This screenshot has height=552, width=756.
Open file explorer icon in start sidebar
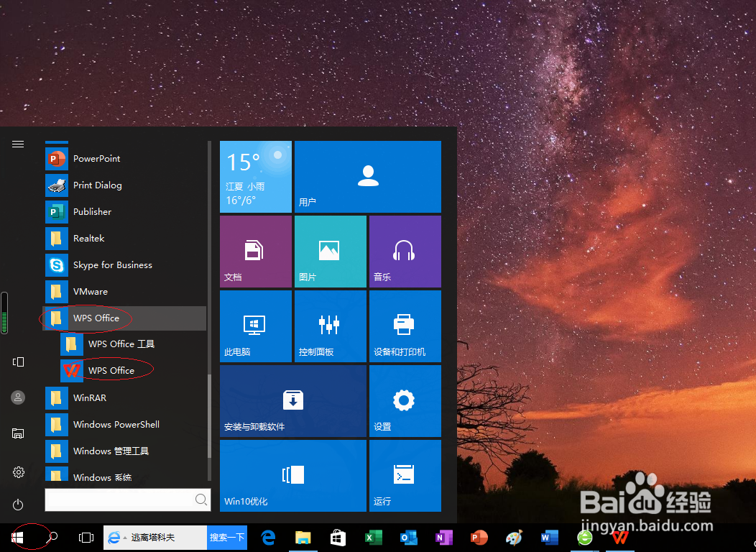(18, 433)
